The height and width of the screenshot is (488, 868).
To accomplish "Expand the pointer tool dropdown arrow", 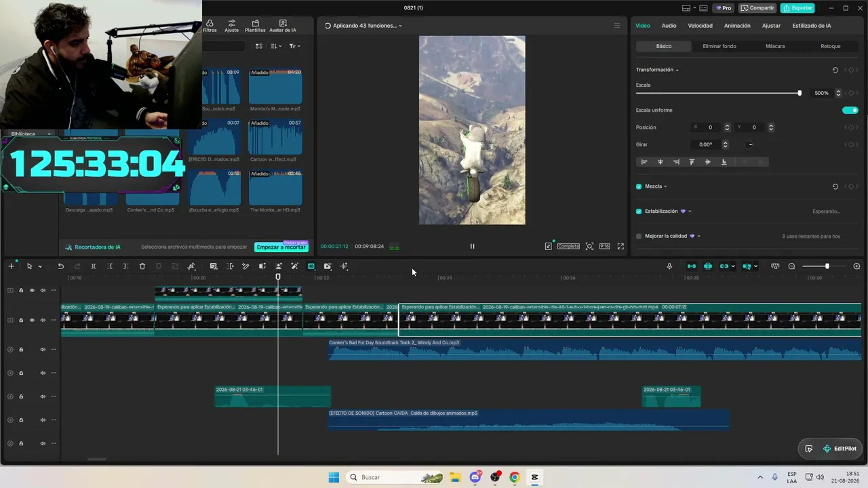I will 40,266.
